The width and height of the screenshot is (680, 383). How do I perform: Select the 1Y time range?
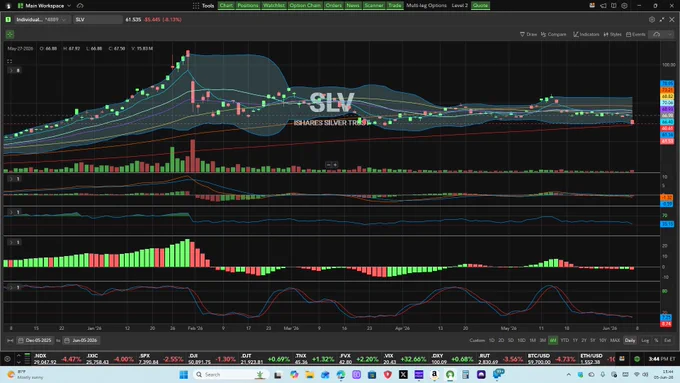pos(575,340)
